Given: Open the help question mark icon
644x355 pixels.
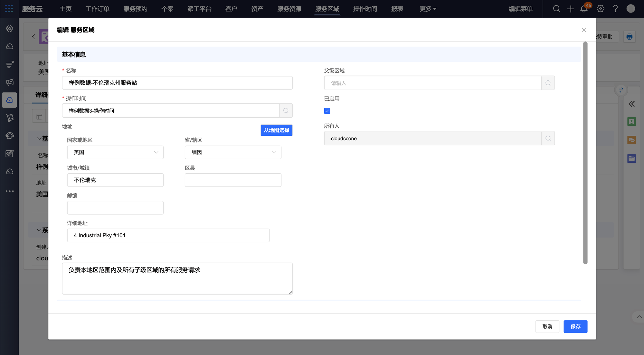Looking at the screenshot, I should 615,9.
